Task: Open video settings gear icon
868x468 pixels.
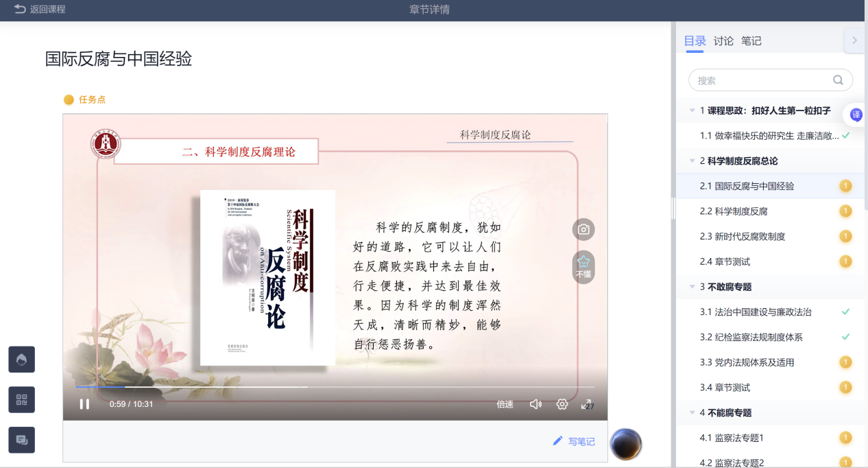Action: click(562, 404)
